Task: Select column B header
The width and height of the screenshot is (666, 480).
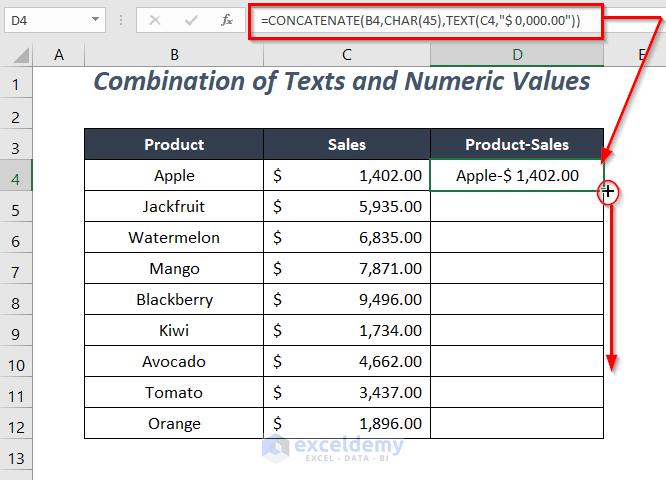Action: coord(174,55)
